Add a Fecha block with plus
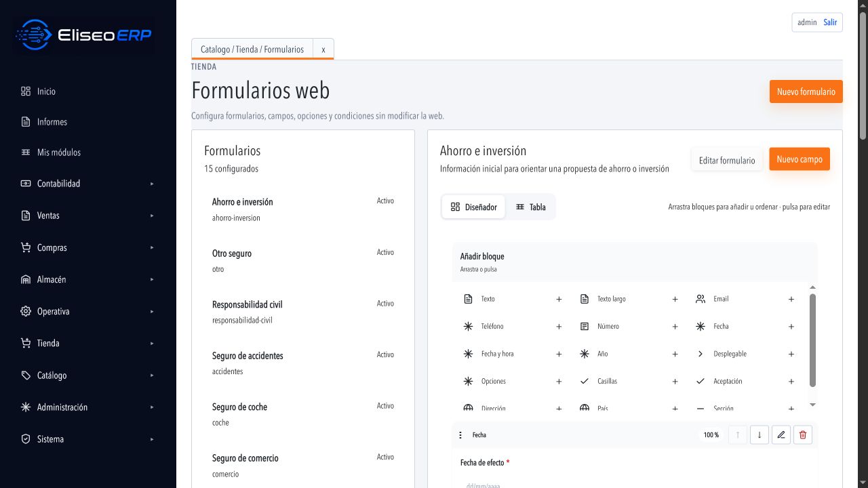Image resolution: width=868 pixels, height=488 pixels. coord(791,327)
